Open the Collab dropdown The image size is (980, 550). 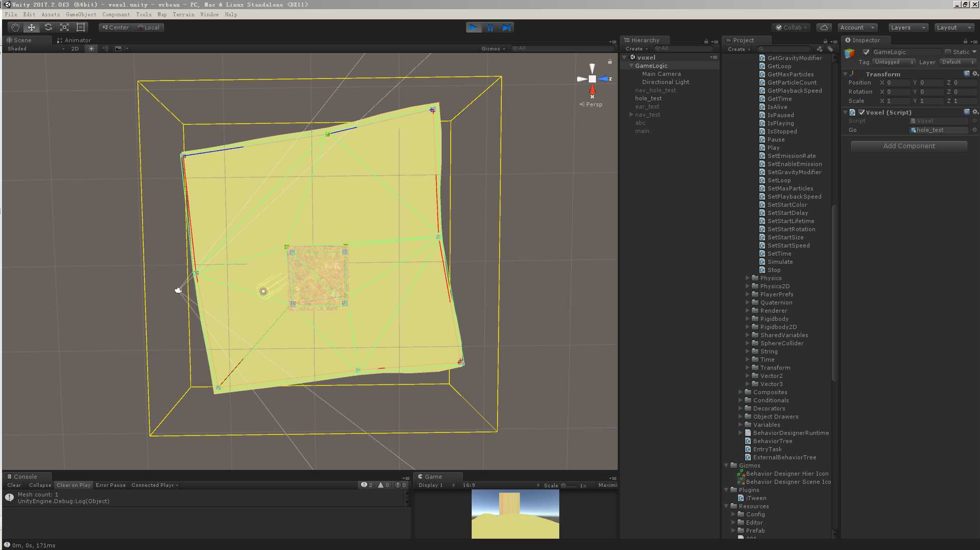point(790,28)
